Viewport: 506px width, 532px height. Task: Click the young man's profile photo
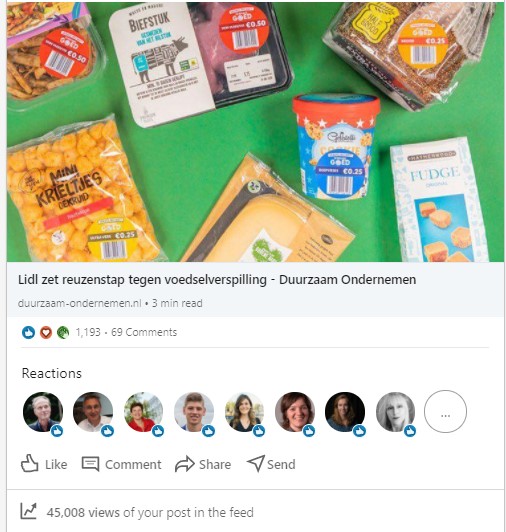194,412
